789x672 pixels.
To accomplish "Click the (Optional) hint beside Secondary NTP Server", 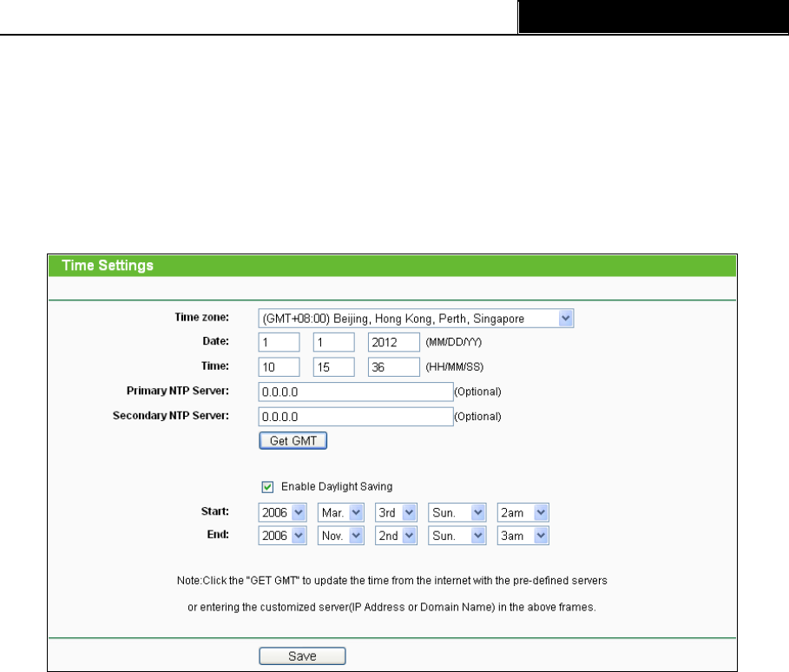I will (477, 416).
